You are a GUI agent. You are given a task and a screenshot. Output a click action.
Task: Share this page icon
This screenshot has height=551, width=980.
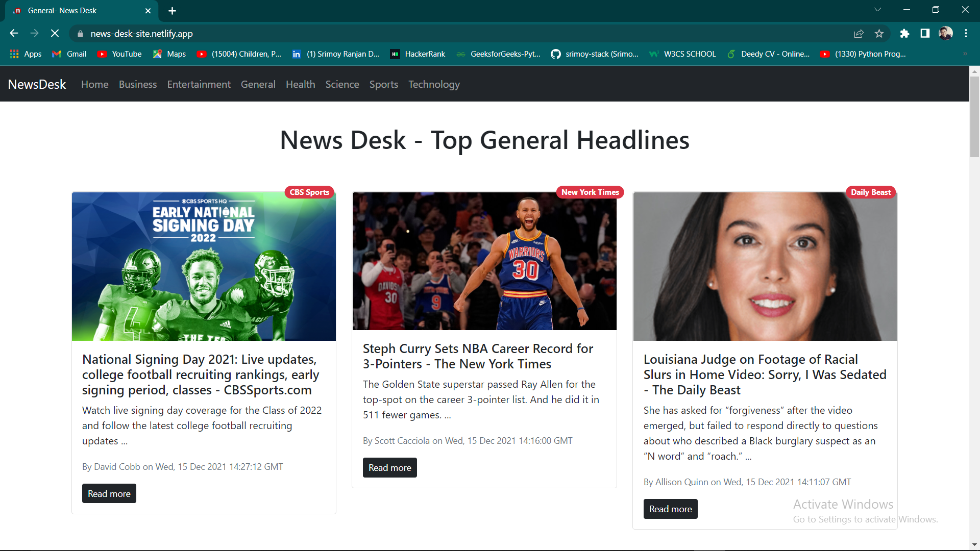pos(859,34)
